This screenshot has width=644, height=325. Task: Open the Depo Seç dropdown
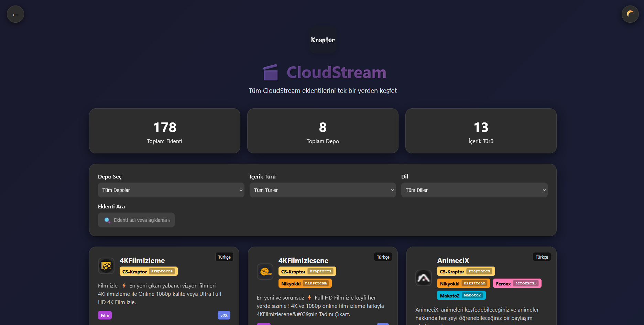coord(171,190)
